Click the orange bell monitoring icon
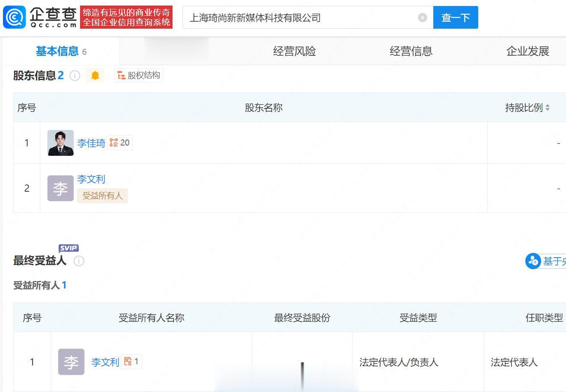 click(x=95, y=76)
